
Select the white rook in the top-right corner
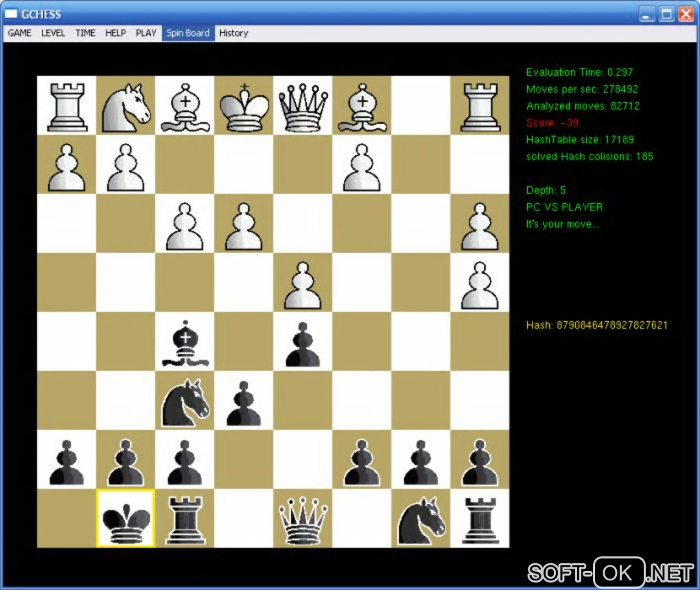point(480,106)
